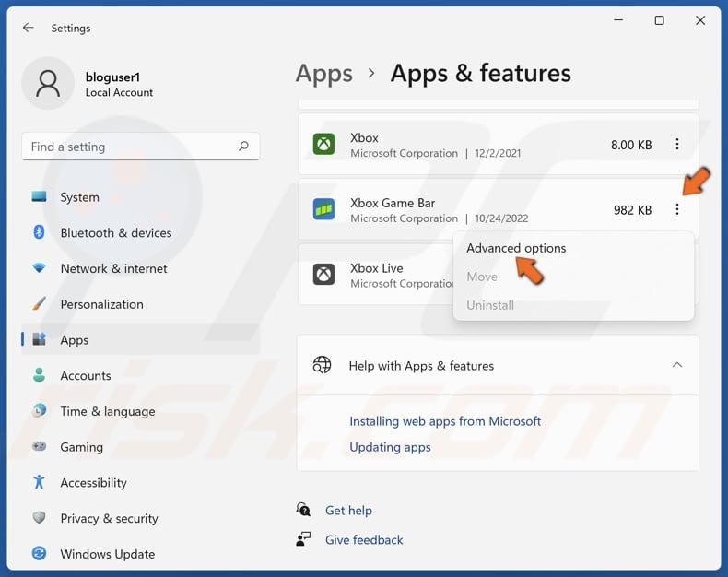Go to Network & internet settings
Screen dimensions: 728x577
coord(113,268)
